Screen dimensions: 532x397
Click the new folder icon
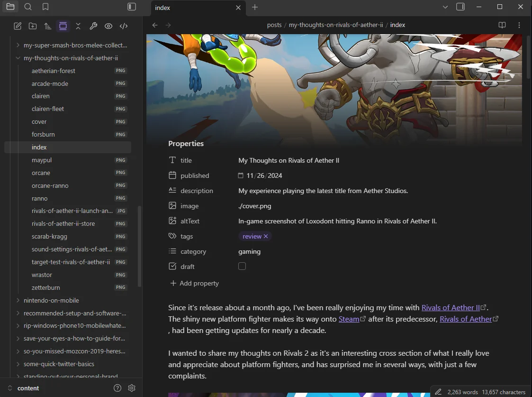point(33,26)
